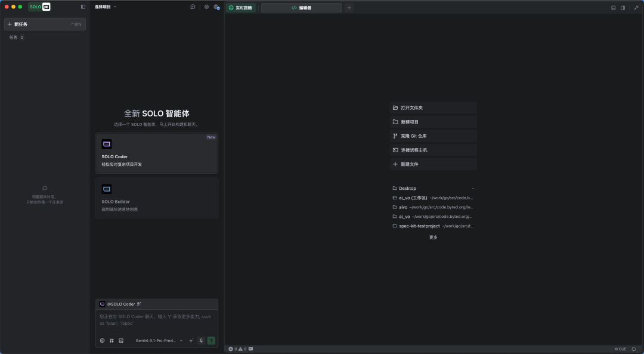This screenshot has height=354, width=644.
Task: Open warnings count in status bar
Action: coord(242,349)
